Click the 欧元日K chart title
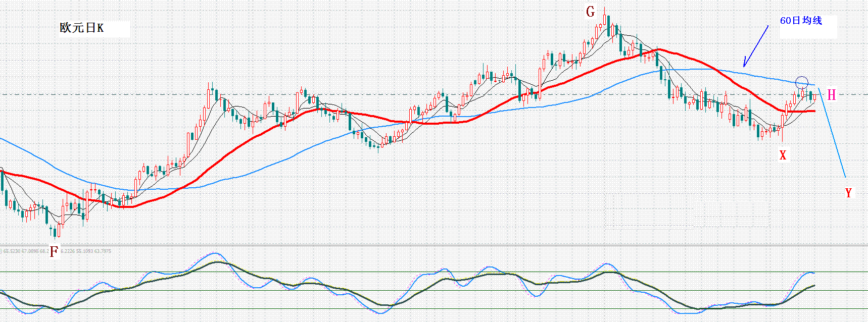The image size is (868, 322). point(82,28)
